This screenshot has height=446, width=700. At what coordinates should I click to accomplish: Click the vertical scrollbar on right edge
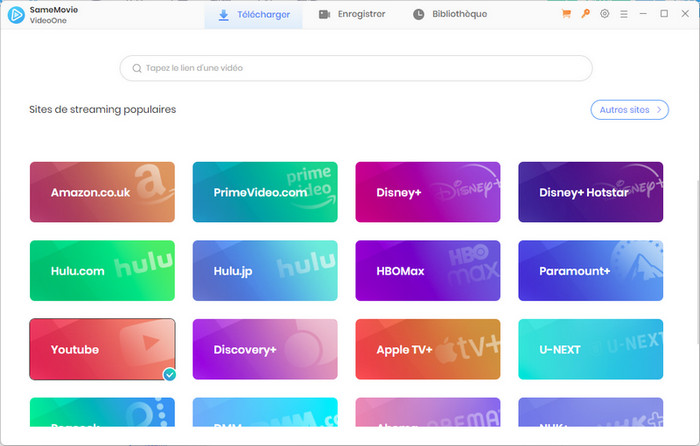tap(697, 261)
